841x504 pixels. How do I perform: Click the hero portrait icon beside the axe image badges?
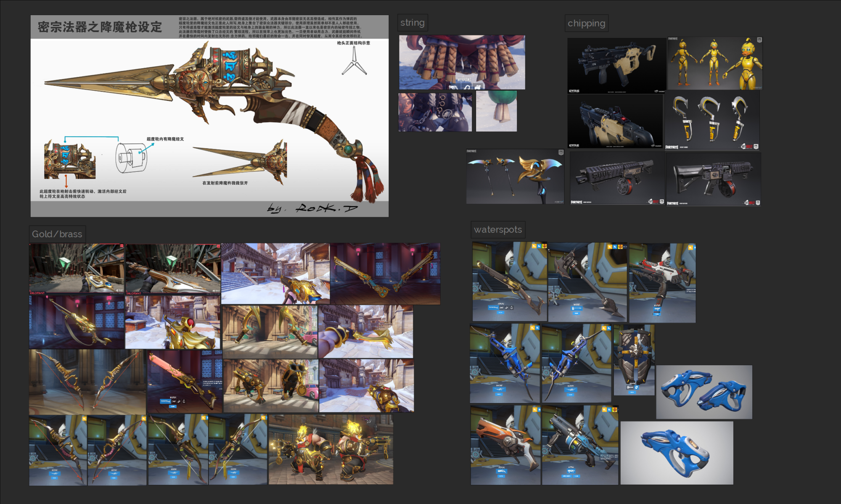coord(620,246)
